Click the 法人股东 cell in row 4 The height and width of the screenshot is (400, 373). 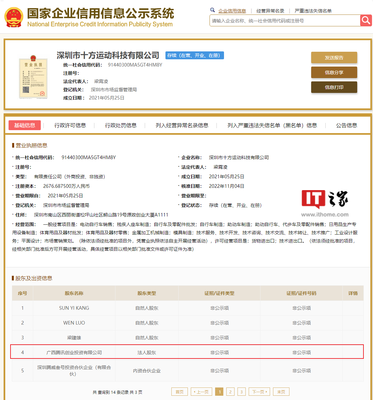147,352
